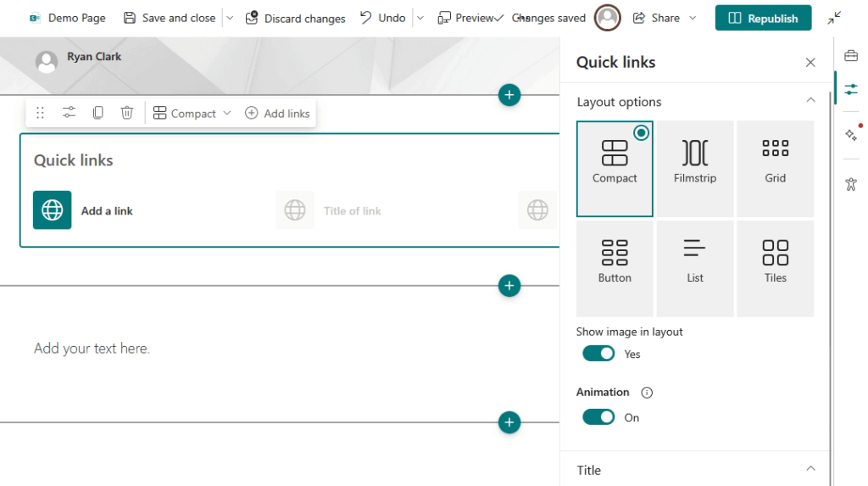The width and height of the screenshot is (868, 486).
Task: Click the duplicate web part icon
Action: click(x=98, y=113)
